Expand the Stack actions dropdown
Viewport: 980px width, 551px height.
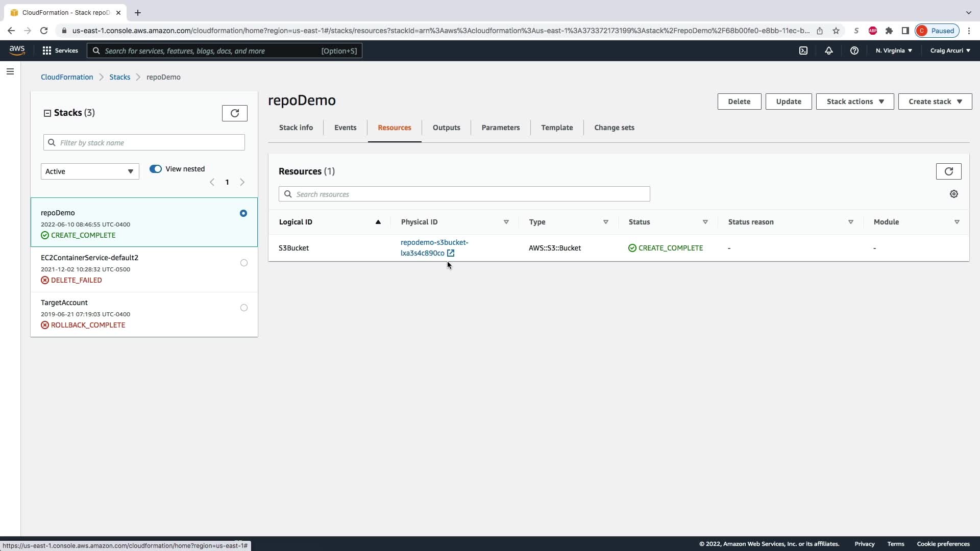(x=855, y=102)
